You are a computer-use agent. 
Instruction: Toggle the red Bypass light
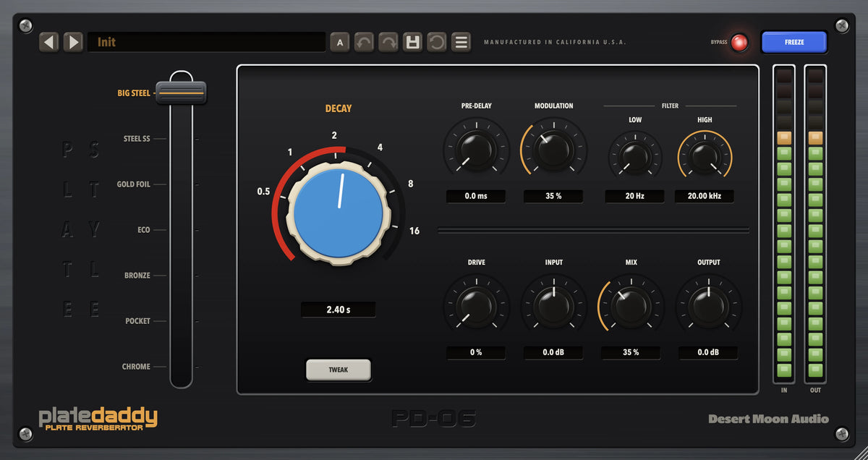tap(739, 43)
